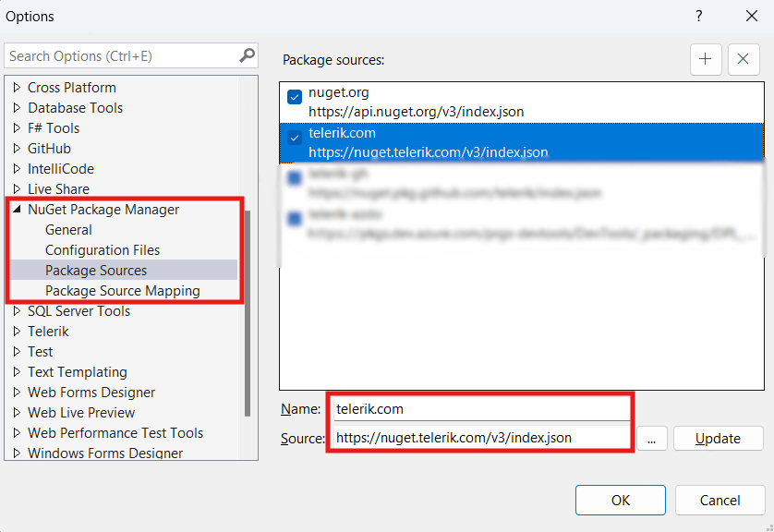Click the Cancel button
The image size is (774, 532).
click(x=720, y=500)
